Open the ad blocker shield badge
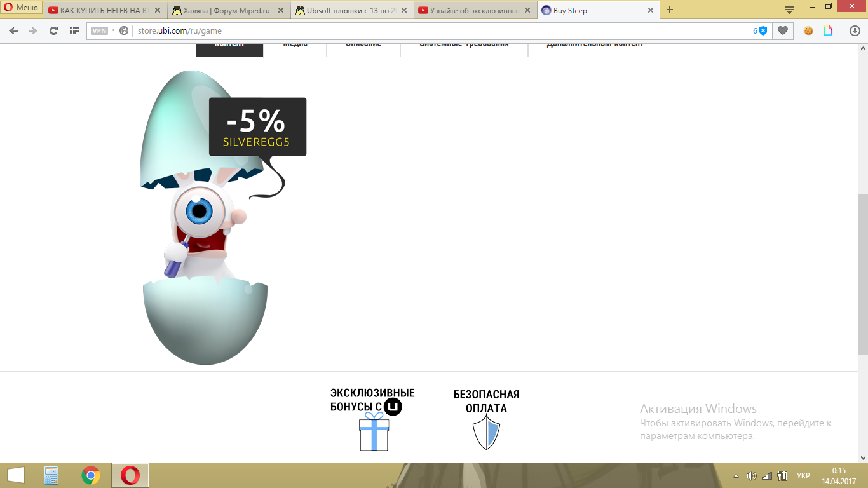The width and height of the screenshot is (868, 488). (761, 30)
